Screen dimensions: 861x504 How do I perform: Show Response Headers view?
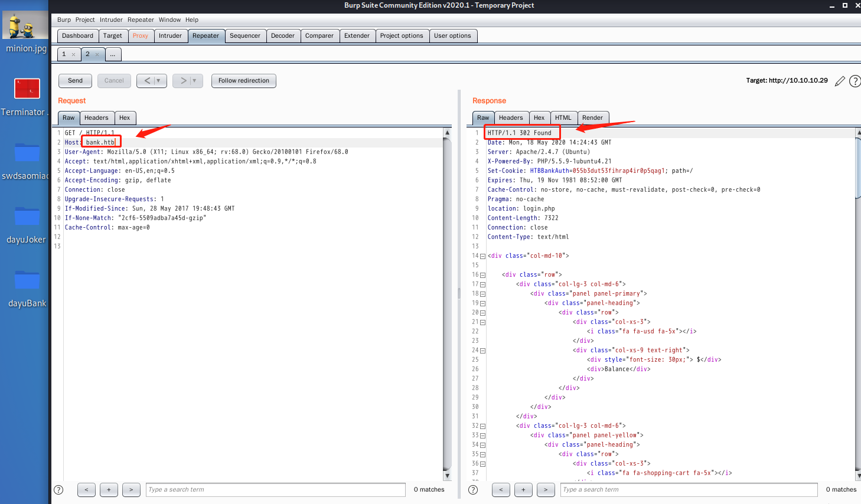511,118
